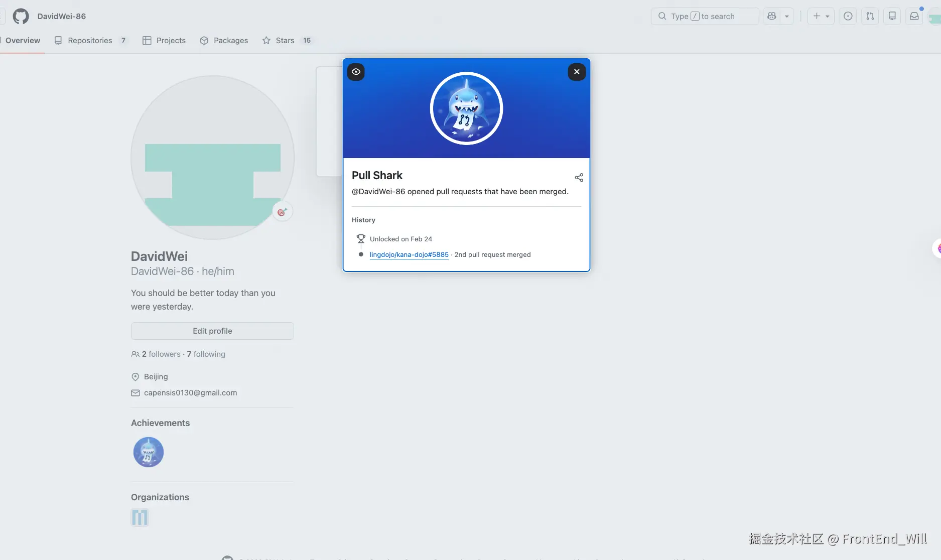This screenshot has width=941, height=560.
Task: View the 2 followers list
Action: (x=161, y=354)
